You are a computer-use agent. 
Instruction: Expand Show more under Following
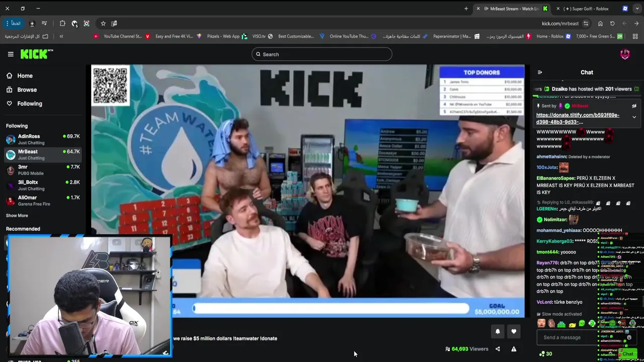[17, 216]
